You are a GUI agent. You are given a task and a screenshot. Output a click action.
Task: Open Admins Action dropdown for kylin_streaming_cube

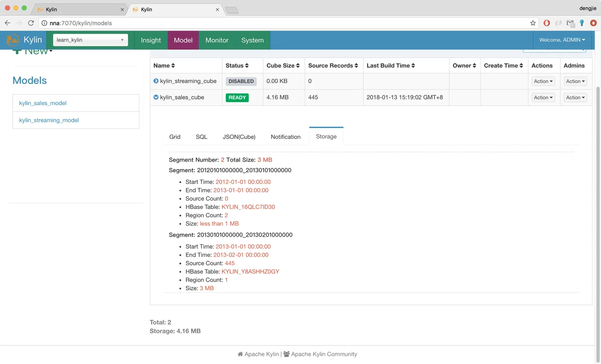coord(575,81)
